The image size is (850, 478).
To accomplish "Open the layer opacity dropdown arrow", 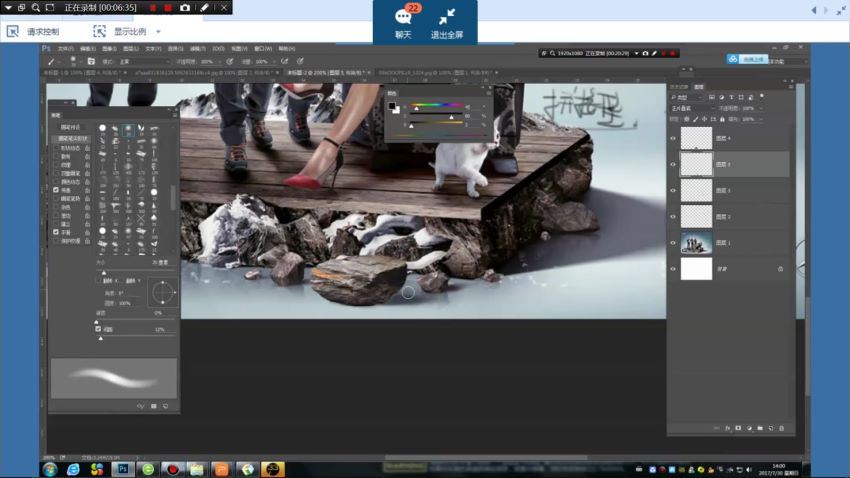I will coord(761,108).
